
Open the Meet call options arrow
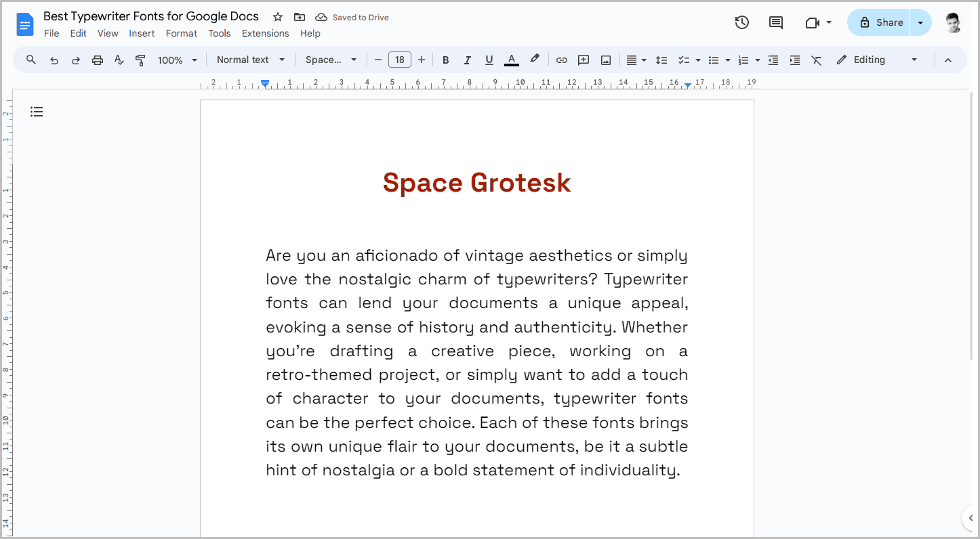(x=829, y=22)
